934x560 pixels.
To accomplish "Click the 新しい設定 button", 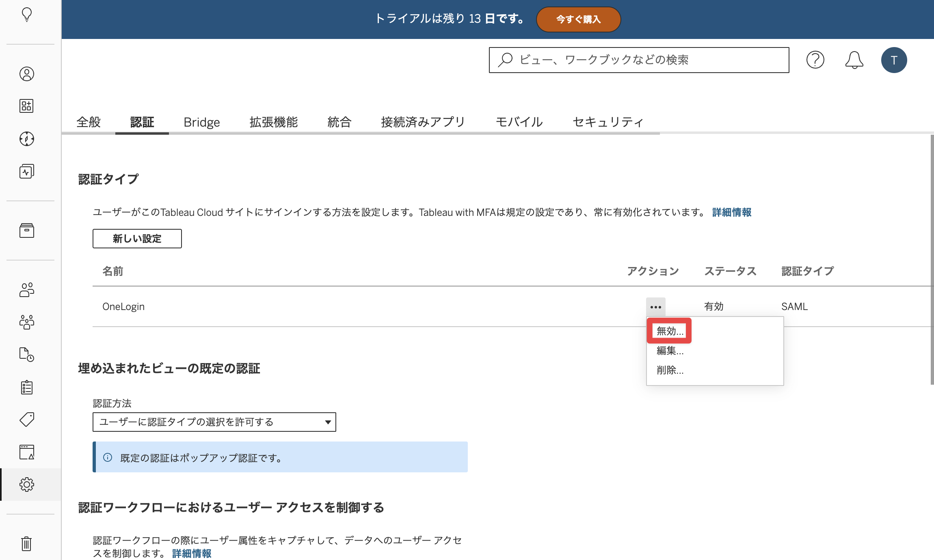I will [137, 239].
